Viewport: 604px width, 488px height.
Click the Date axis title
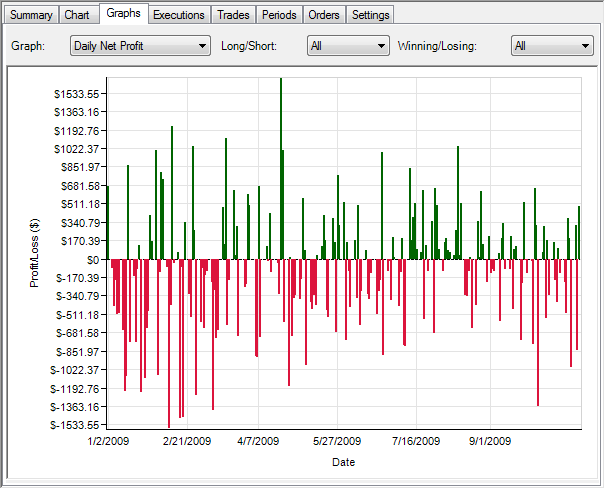coord(344,462)
